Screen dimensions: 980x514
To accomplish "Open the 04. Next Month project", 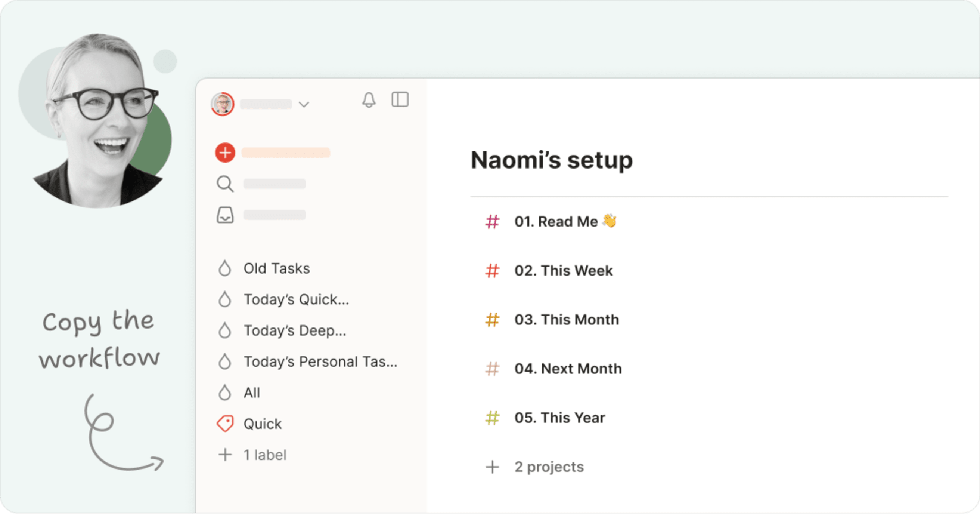I will click(x=568, y=369).
